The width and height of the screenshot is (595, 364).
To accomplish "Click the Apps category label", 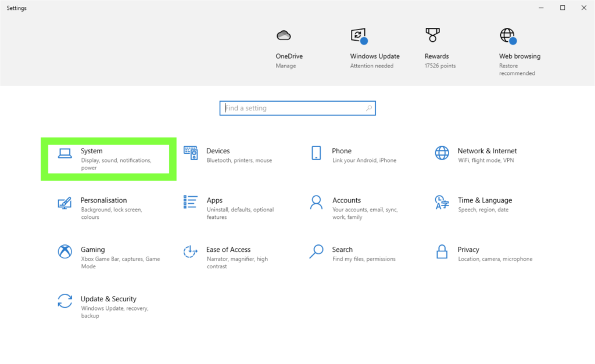I will [x=214, y=200].
